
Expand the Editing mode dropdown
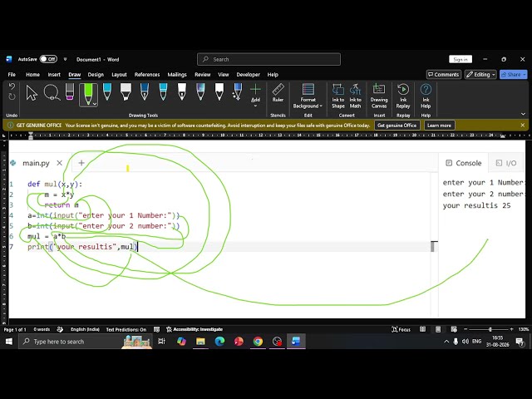pos(480,75)
